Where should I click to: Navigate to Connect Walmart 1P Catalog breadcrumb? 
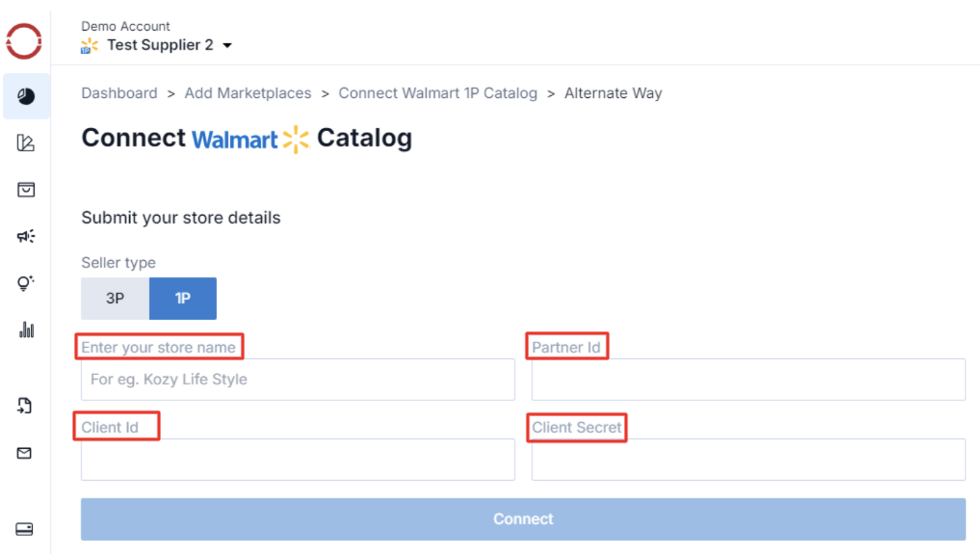[x=437, y=93]
